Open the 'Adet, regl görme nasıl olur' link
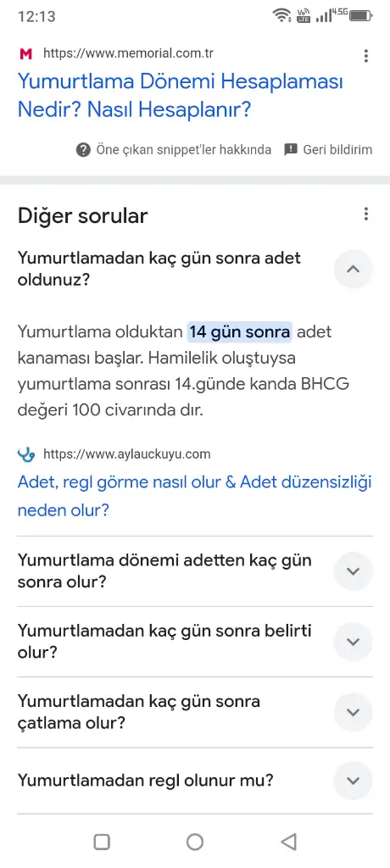This screenshot has height=868, width=390. tap(194, 496)
